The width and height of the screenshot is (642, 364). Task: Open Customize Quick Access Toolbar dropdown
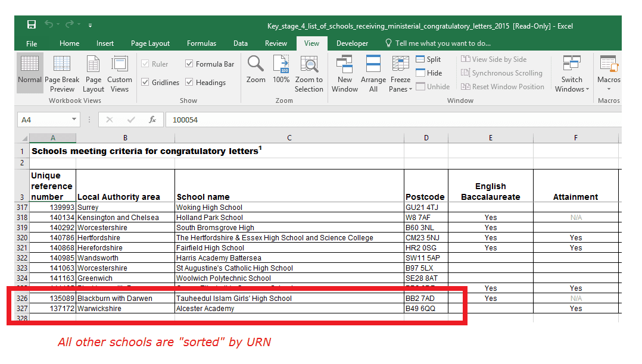[90, 26]
